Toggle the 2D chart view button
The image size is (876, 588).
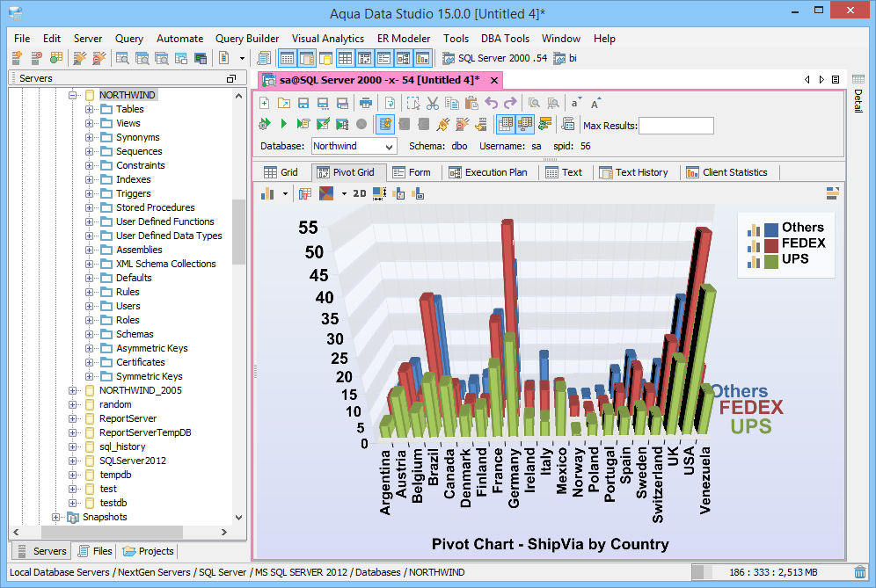click(x=360, y=193)
